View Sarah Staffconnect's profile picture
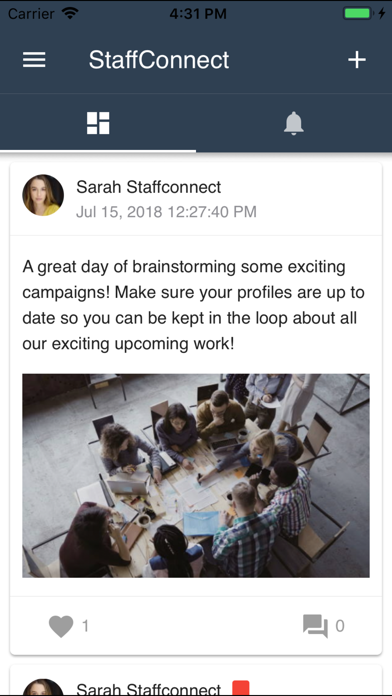 (43, 195)
